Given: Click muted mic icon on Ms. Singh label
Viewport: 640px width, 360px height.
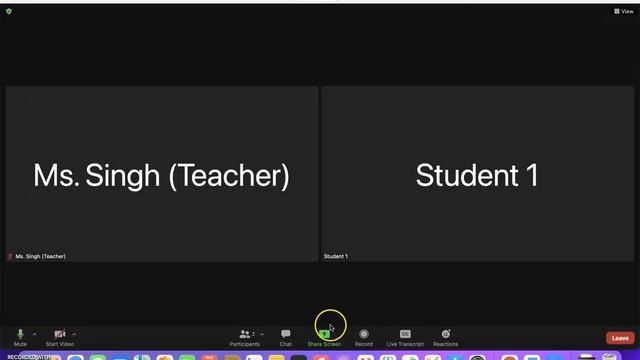Looking at the screenshot, I should click(10, 256).
